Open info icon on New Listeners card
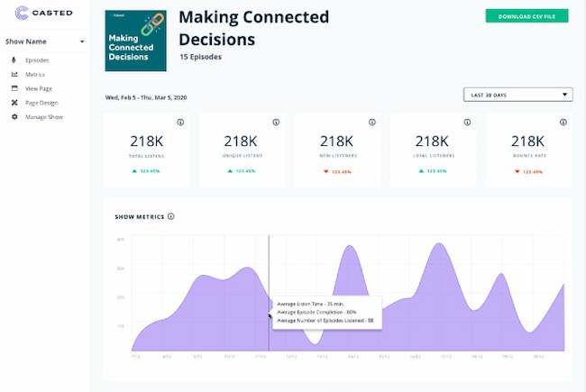The width and height of the screenshot is (586, 392). point(371,123)
